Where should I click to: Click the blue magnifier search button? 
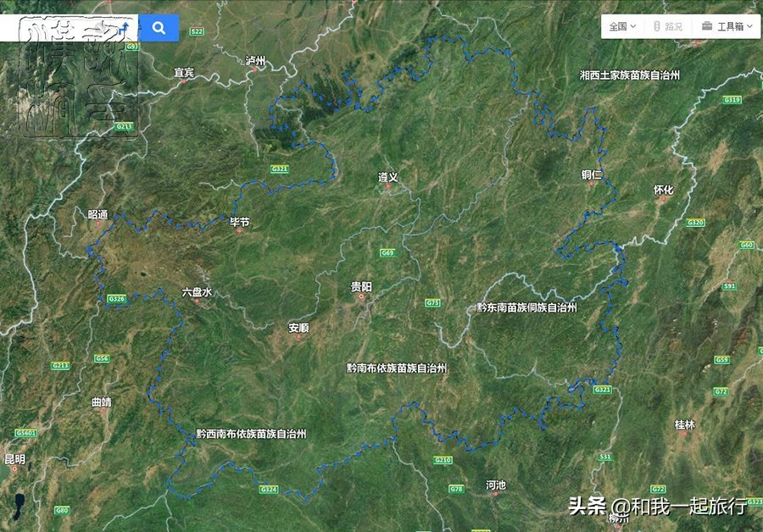(x=159, y=28)
